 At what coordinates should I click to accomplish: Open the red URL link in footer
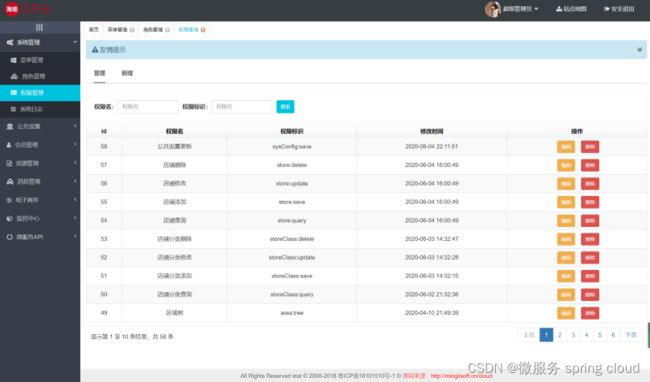tap(461, 376)
